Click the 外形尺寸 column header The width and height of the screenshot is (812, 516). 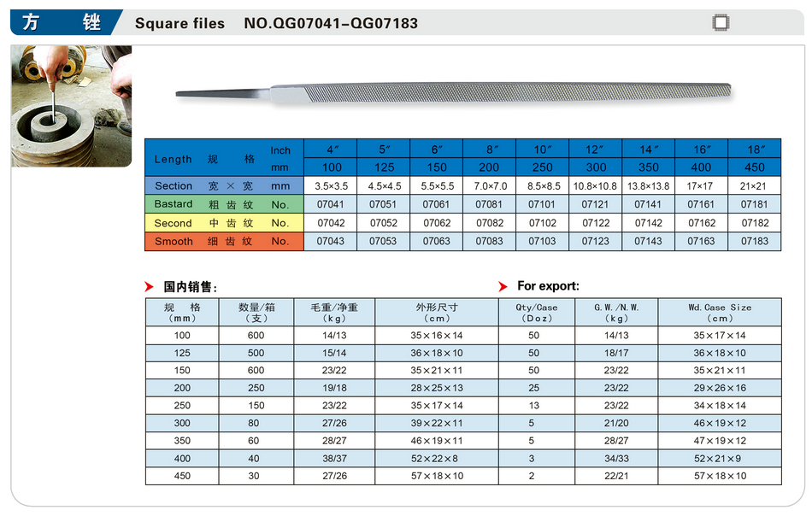(437, 313)
